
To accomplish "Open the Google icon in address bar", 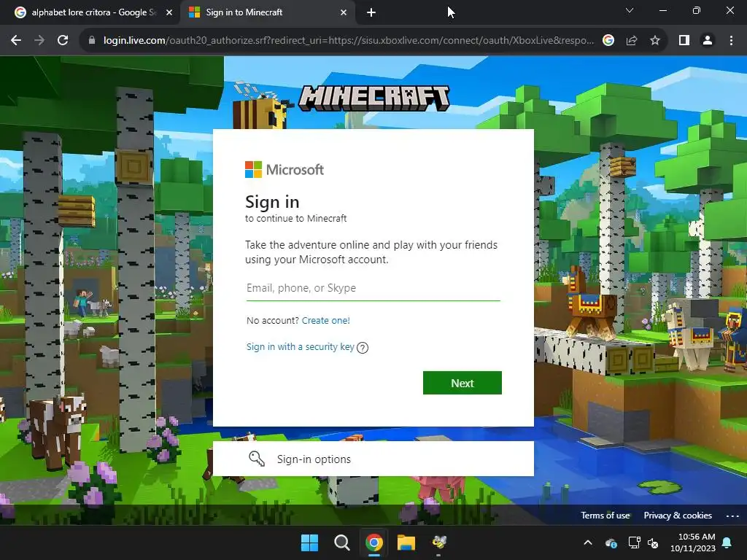I will click(608, 41).
